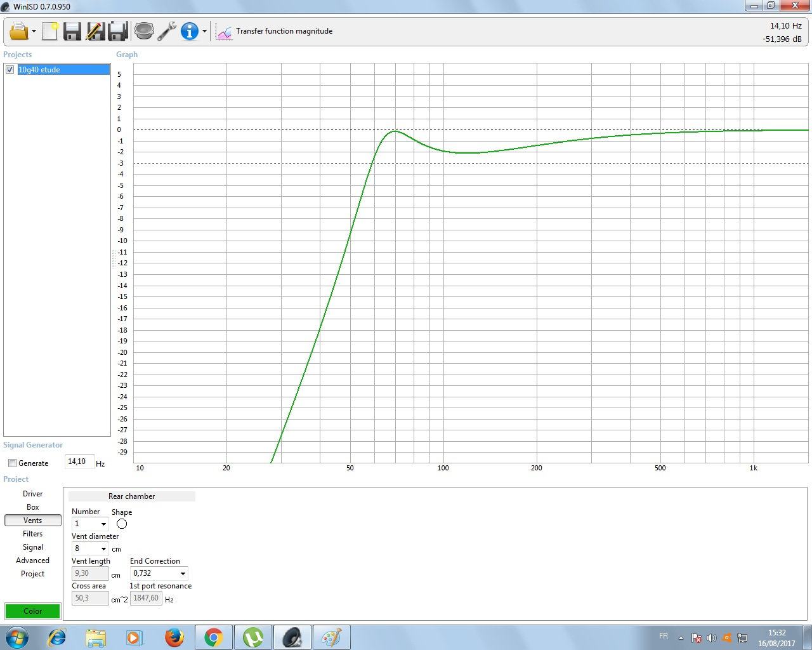Click the Rear chamber header

132,496
